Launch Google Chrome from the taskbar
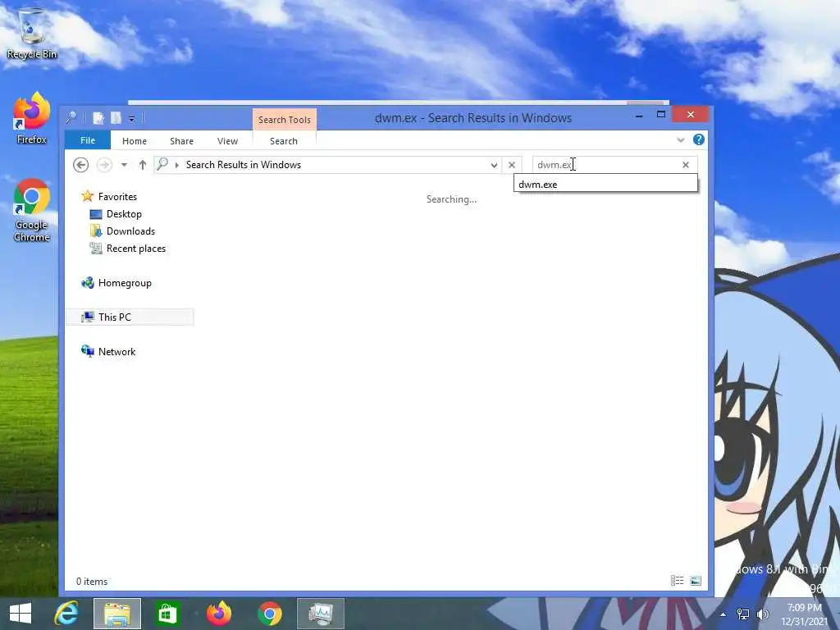The width and height of the screenshot is (840, 630). (x=269, y=614)
